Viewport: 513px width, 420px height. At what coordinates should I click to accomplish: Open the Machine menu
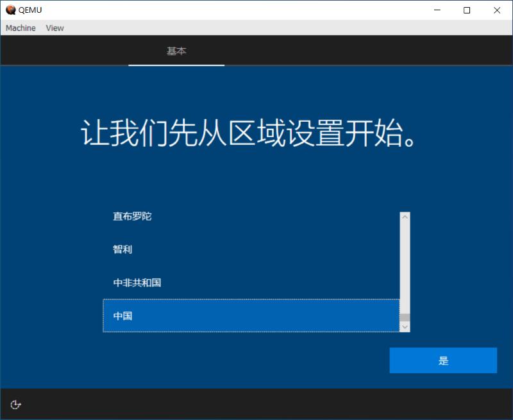20,28
